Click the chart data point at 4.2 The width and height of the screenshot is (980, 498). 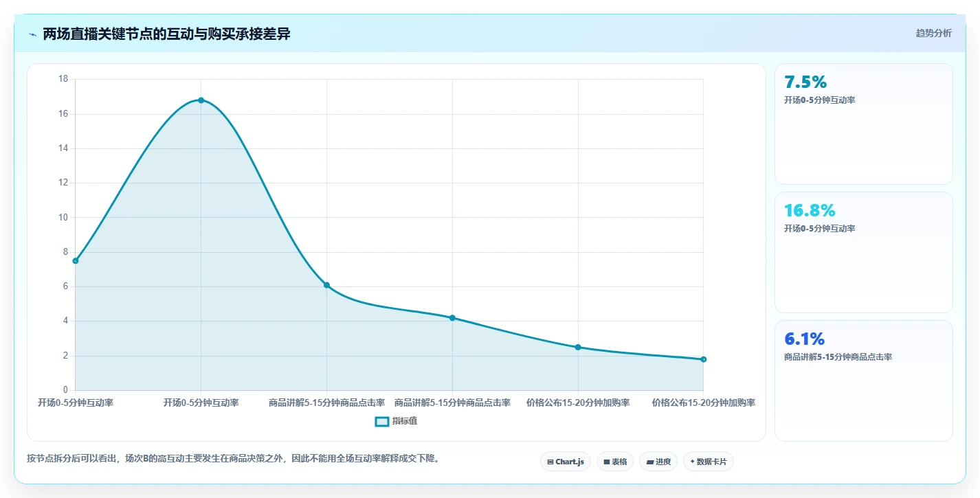[452, 318]
